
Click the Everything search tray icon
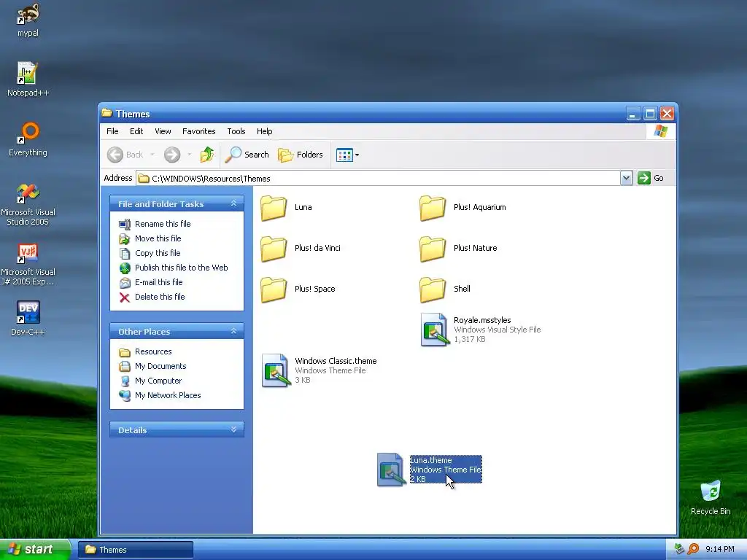[693, 550]
